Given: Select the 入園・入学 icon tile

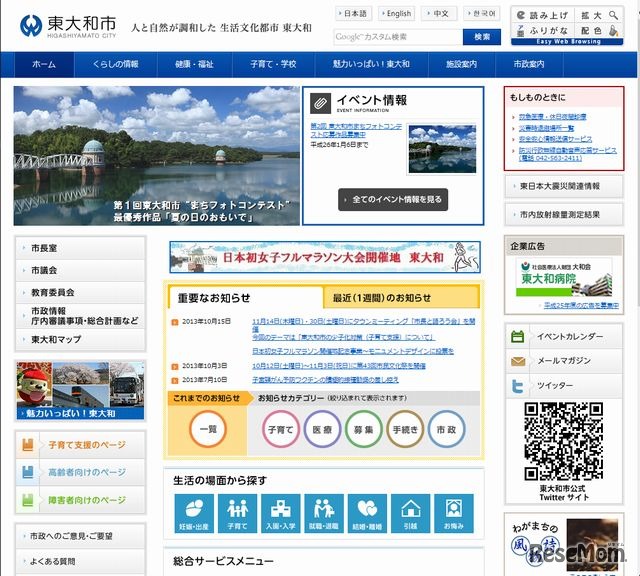Looking at the screenshot, I should (x=281, y=513).
